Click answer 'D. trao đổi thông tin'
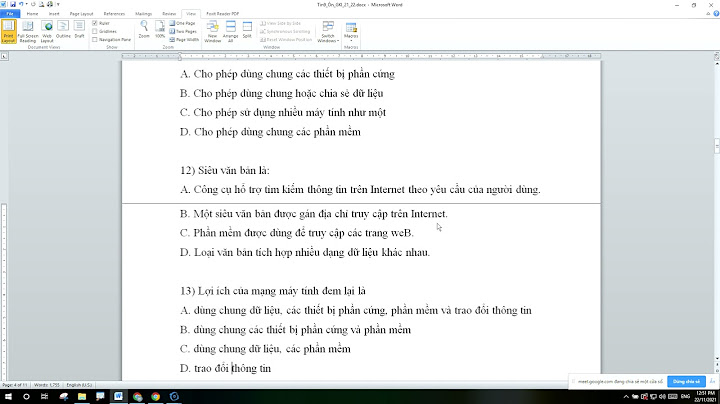The width and height of the screenshot is (720, 404). click(225, 368)
